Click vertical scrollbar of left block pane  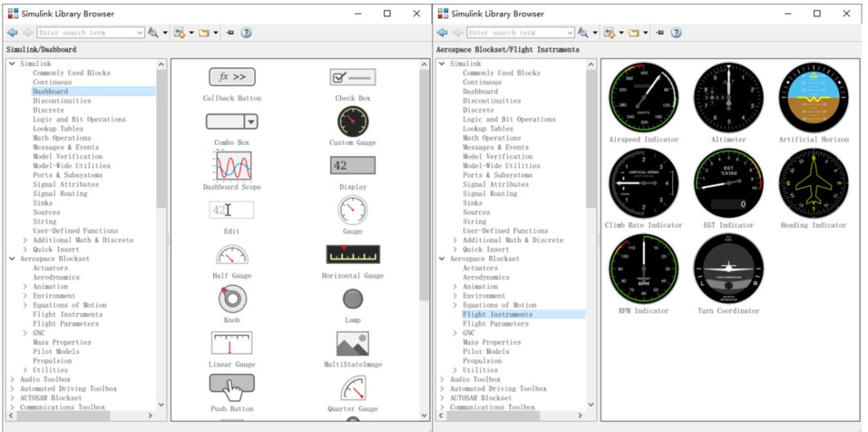(x=424, y=186)
